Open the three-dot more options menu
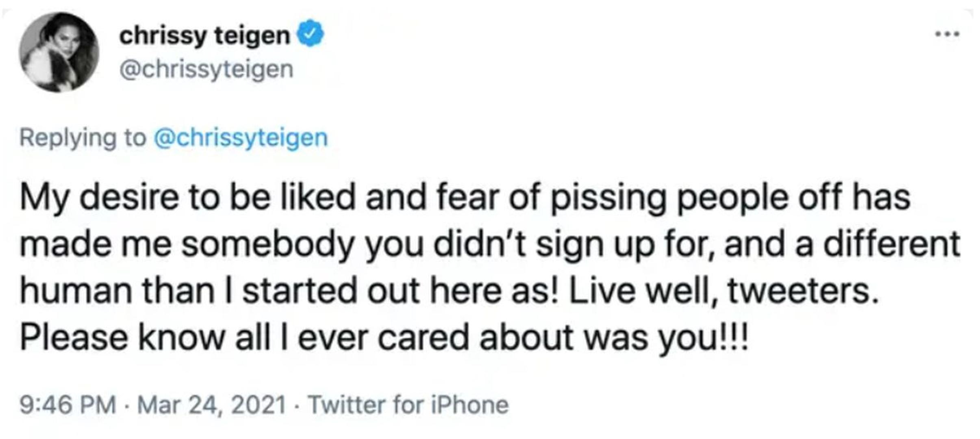The width and height of the screenshot is (980, 439). click(947, 34)
